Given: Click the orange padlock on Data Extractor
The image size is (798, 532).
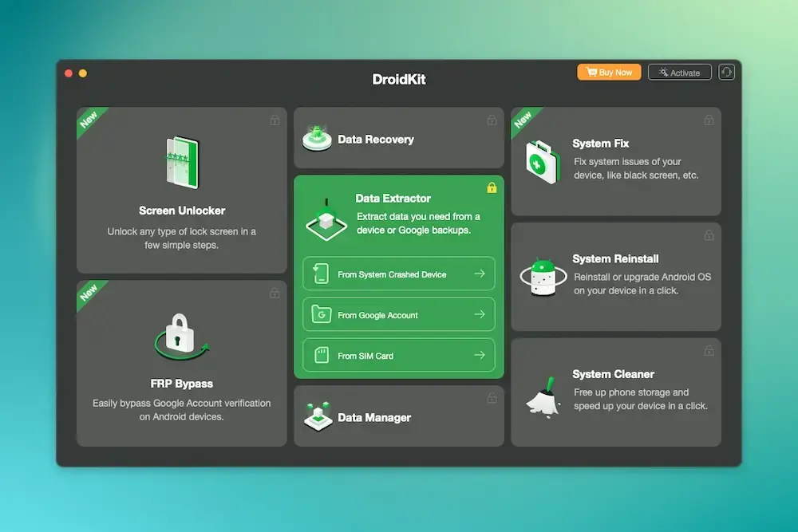Looking at the screenshot, I should coord(492,189).
